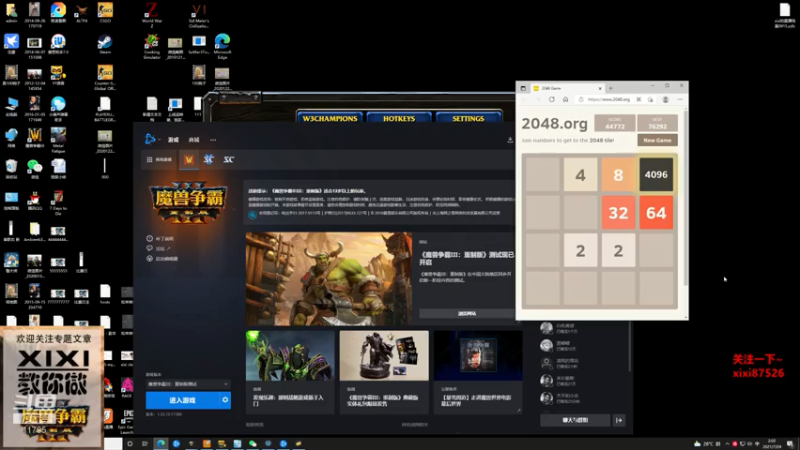Click the scrollbar of the 2048 page
Image resolution: width=800 pixels, height=450 pixels.
(686, 197)
